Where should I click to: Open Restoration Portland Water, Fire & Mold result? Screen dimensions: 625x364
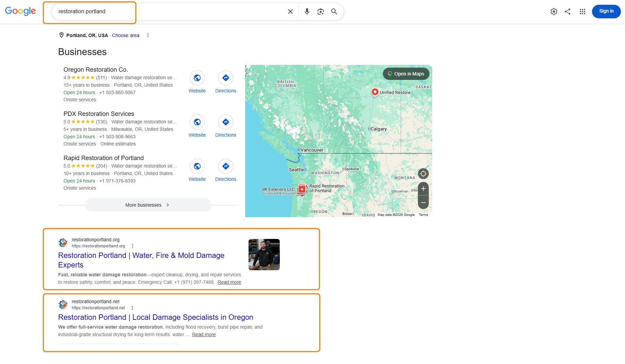141,260
